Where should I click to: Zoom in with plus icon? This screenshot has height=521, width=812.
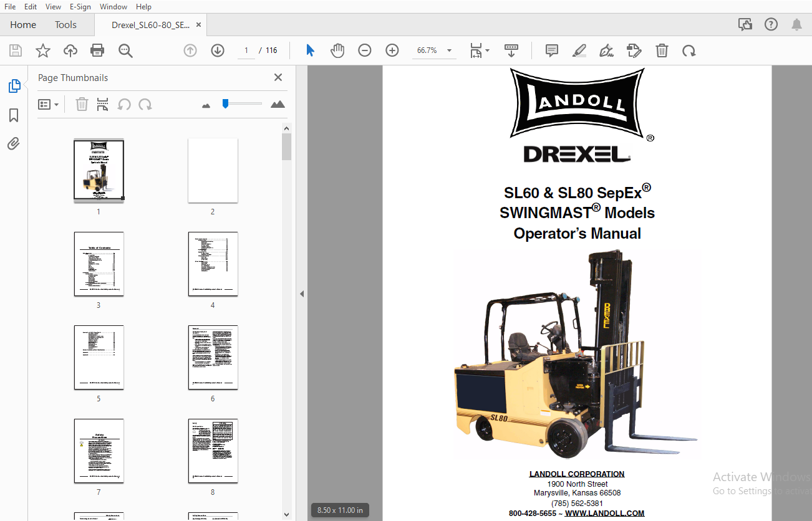(392, 50)
